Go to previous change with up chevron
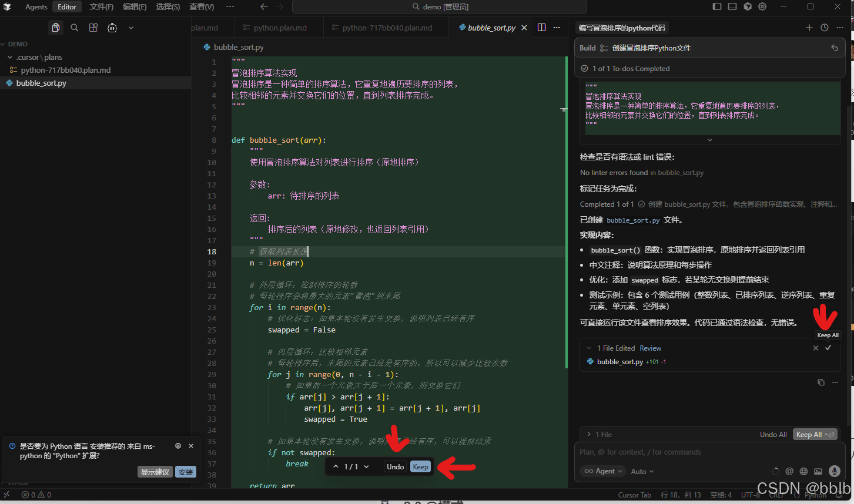 336,467
